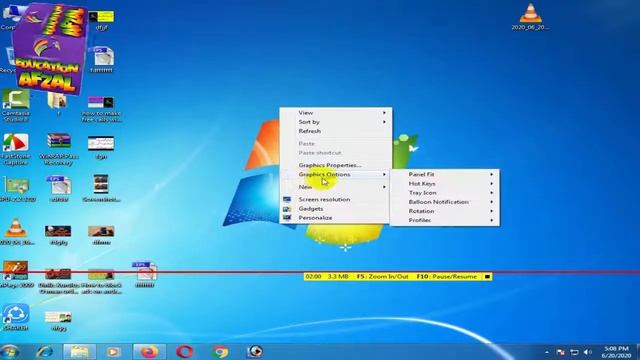Select the dfjjf desktop file icon

pyautogui.click(x=101, y=20)
